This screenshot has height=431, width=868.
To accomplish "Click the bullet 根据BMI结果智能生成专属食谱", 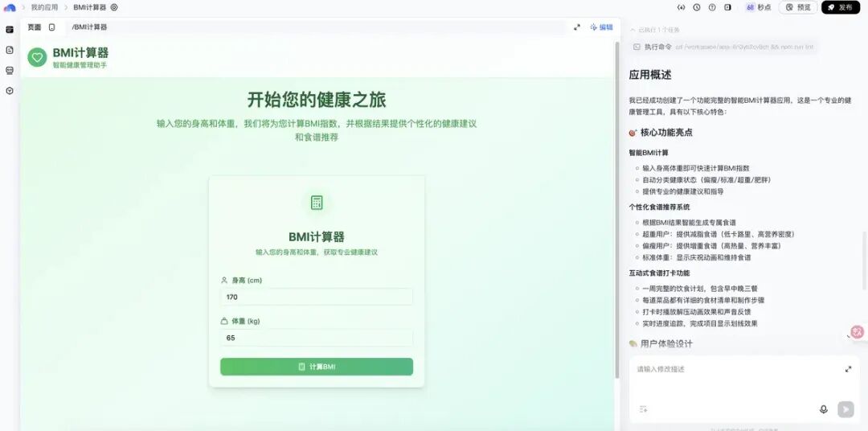I will click(x=690, y=223).
